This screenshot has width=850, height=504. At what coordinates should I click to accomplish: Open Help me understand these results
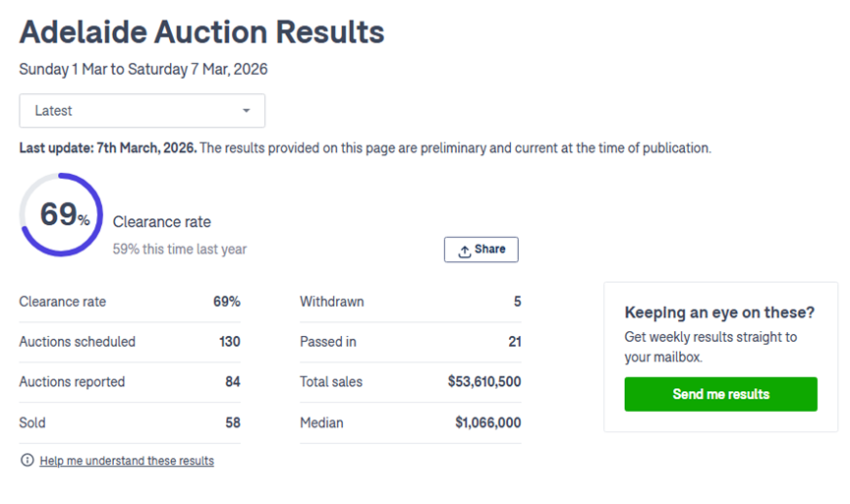[127, 461]
